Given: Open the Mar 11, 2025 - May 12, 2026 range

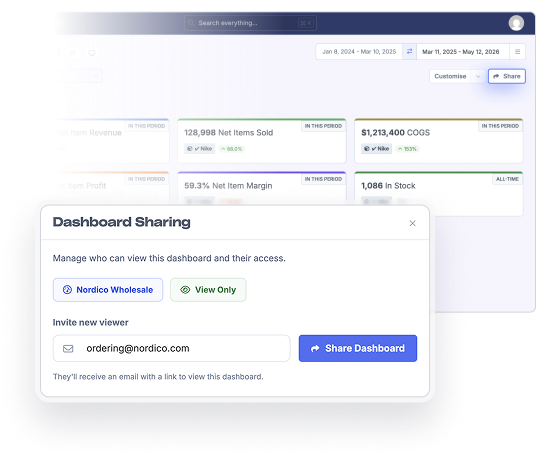Looking at the screenshot, I should click(463, 51).
